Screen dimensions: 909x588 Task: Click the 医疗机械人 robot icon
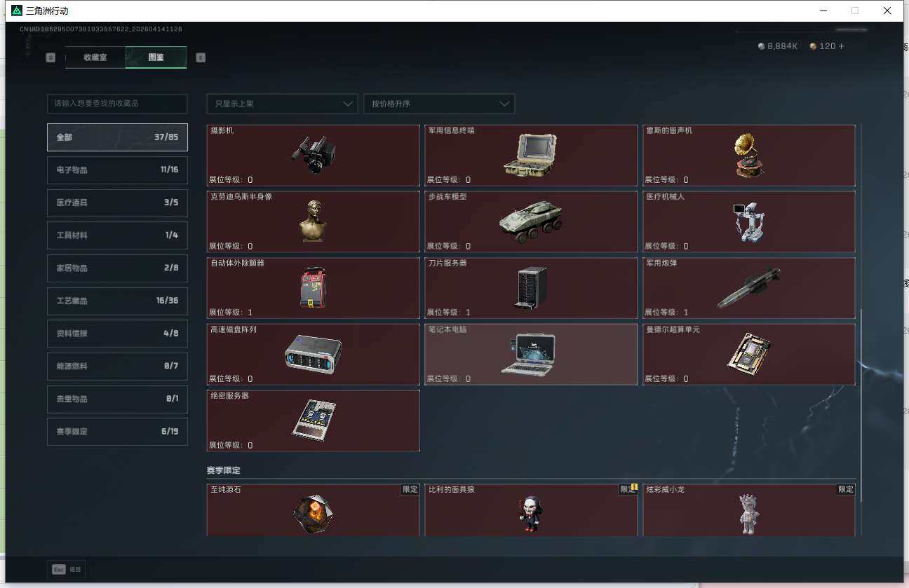[x=748, y=221]
